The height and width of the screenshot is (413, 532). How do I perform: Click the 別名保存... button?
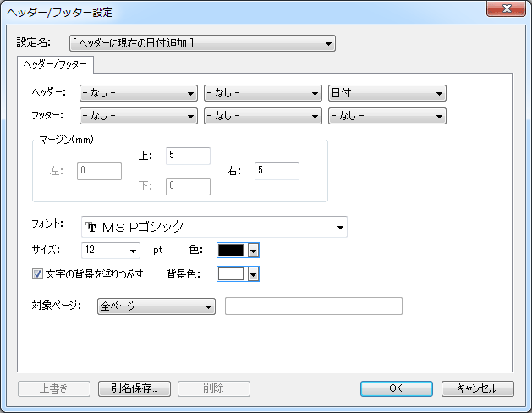click(x=134, y=388)
